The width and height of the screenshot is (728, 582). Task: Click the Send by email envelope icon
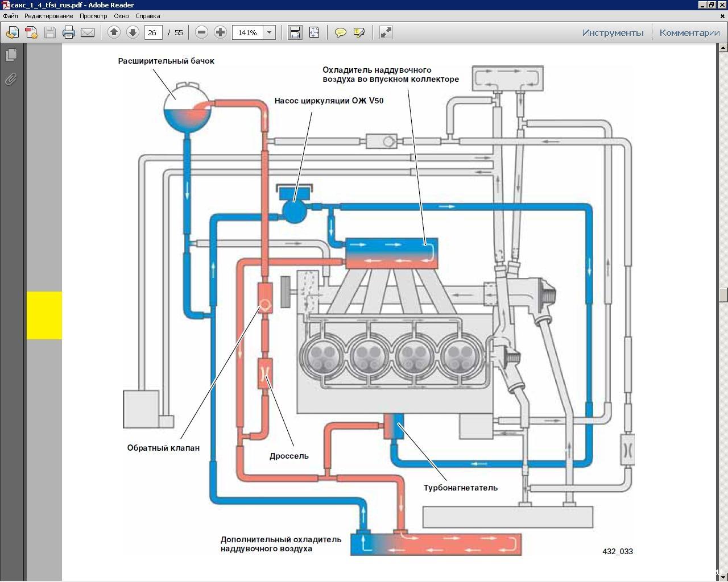[88, 32]
